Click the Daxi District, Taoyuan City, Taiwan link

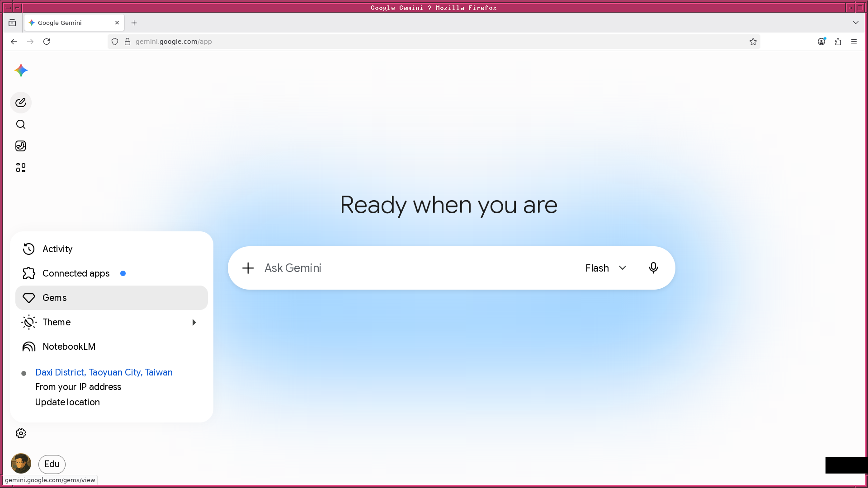point(104,372)
